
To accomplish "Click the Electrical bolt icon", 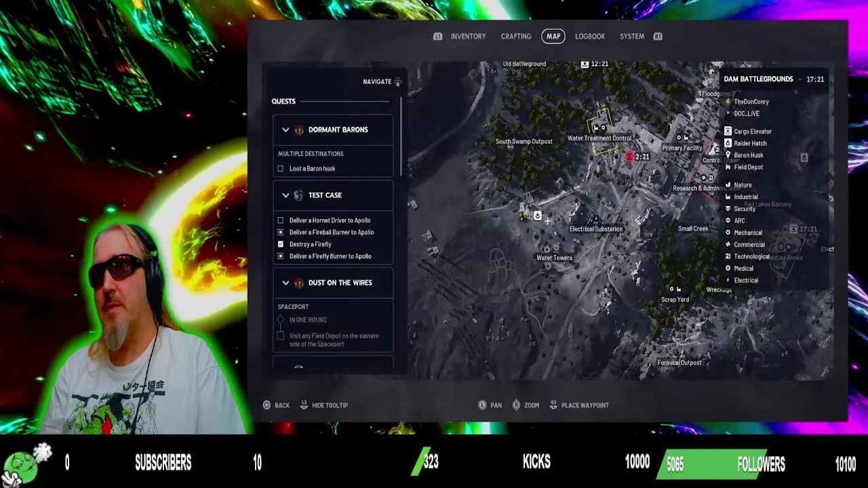I will click(x=728, y=281).
